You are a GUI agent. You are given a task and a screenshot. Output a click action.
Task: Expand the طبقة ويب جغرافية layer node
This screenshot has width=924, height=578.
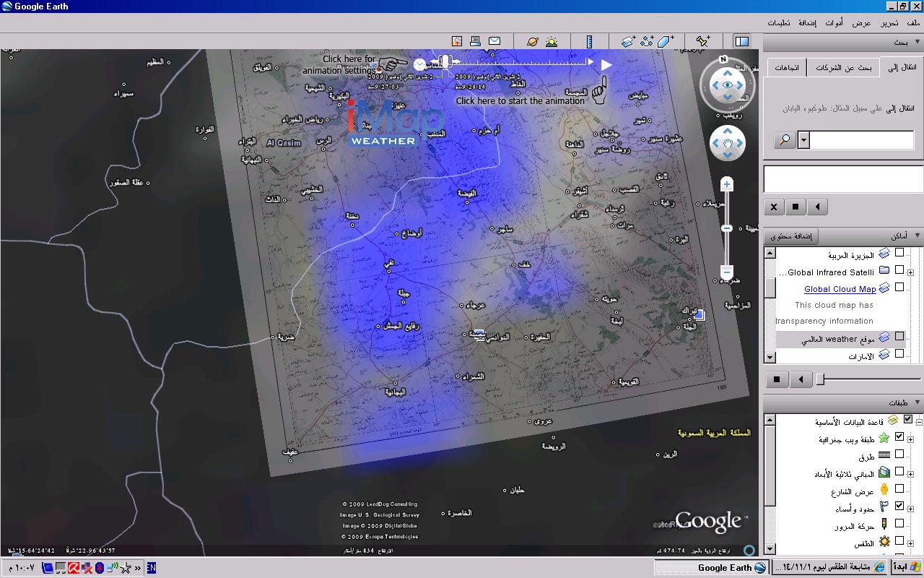[x=911, y=439]
